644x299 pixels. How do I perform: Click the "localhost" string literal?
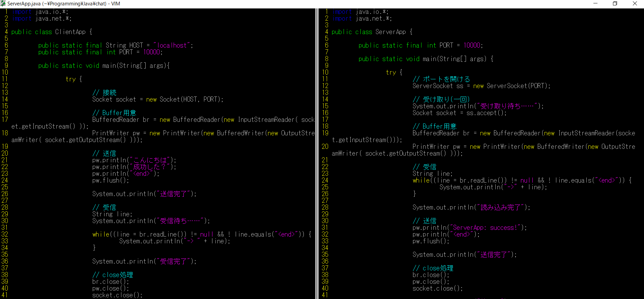point(172,46)
